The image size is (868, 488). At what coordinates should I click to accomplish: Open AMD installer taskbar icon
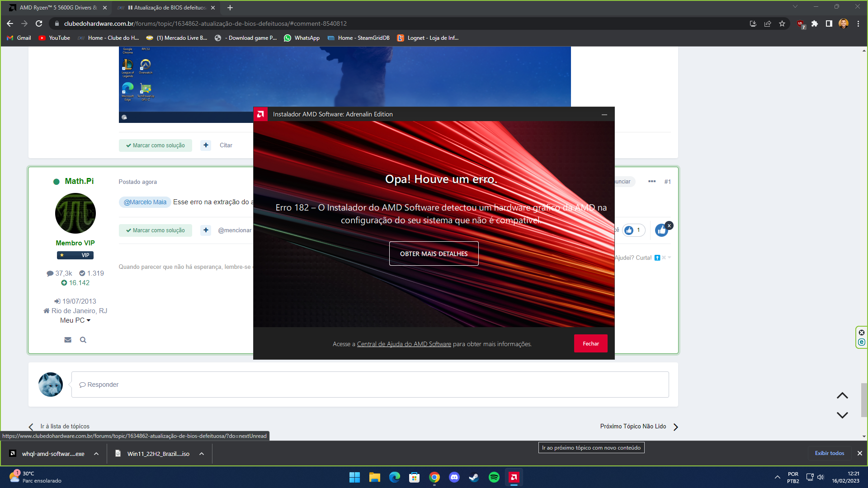click(514, 477)
